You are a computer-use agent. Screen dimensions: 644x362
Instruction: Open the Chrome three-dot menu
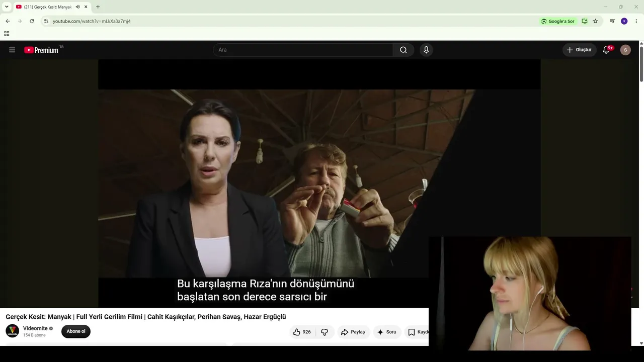(x=636, y=21)
